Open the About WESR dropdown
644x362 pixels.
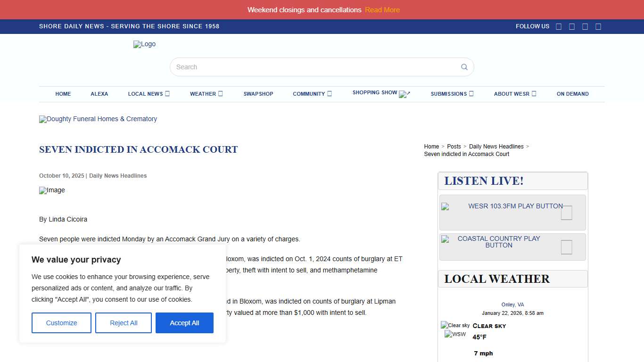515,94
